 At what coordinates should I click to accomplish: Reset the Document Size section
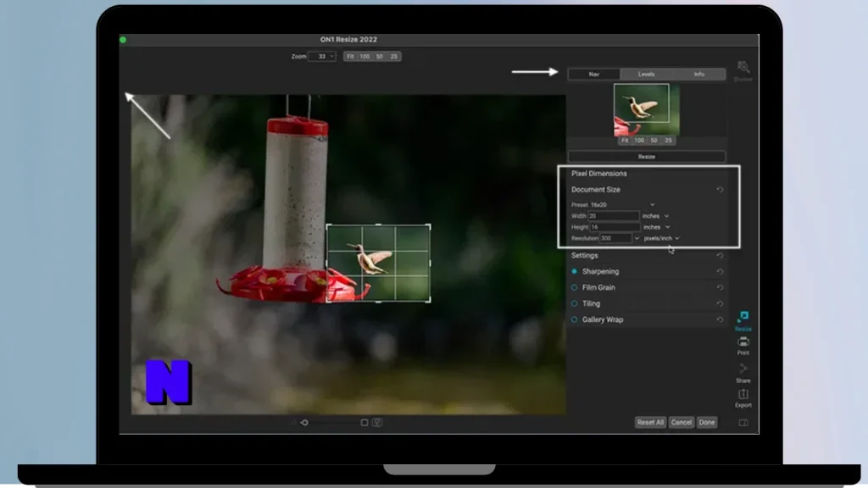pyautogui.click(x=720, y=190)
